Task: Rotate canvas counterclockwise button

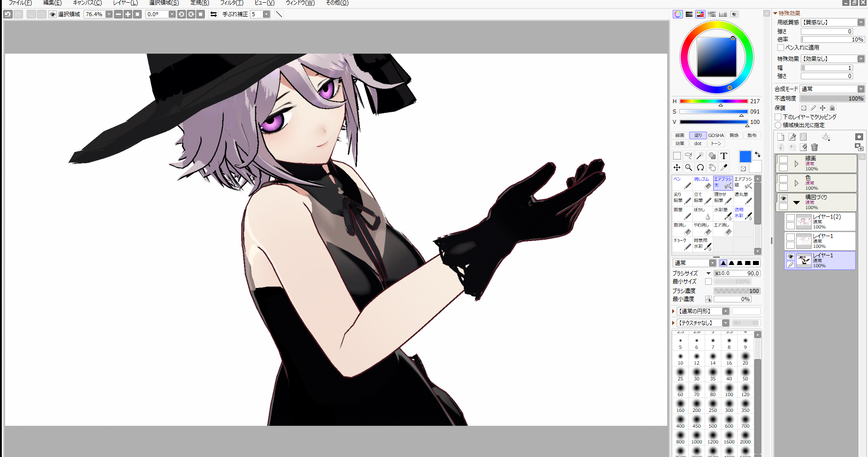Action: 181,14
